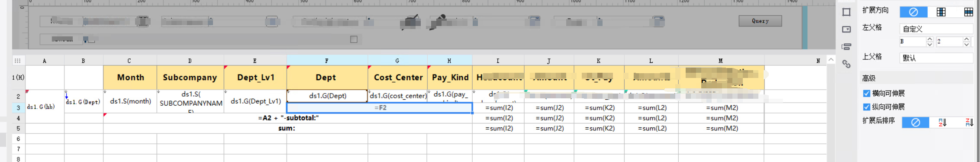980x162 pixels.
Task: Open the cell element square icon tab
Action: 846,12
